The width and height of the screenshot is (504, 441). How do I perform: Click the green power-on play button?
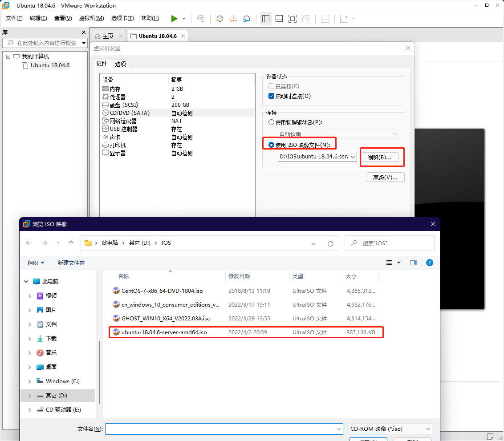click(x=174, y=19)
